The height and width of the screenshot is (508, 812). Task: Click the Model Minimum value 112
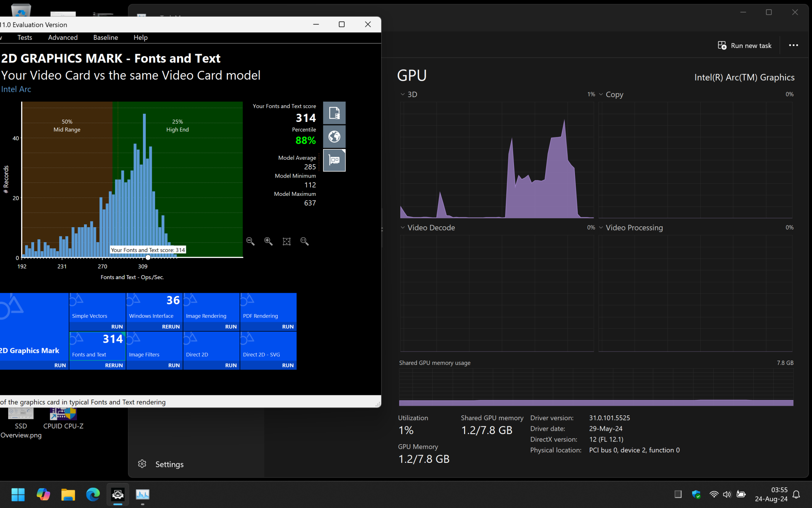[310, 185]
